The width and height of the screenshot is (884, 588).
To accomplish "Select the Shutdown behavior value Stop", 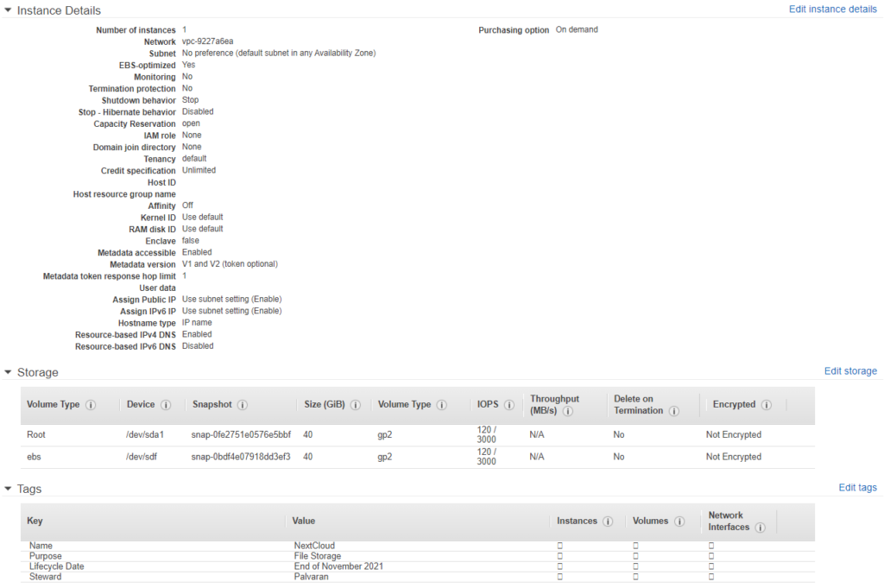I will (190, 100).
